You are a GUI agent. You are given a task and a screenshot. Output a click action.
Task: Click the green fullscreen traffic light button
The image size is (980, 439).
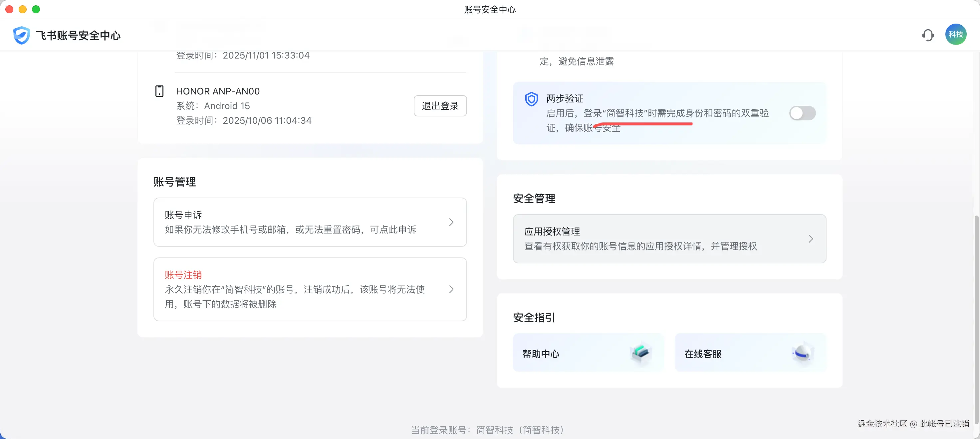[x=36, y=9]
